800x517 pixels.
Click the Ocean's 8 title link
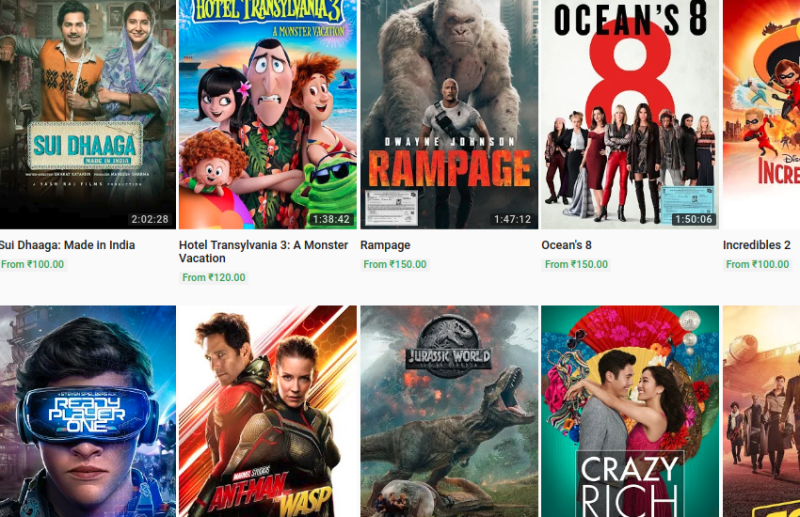click(x=566, y=245)
